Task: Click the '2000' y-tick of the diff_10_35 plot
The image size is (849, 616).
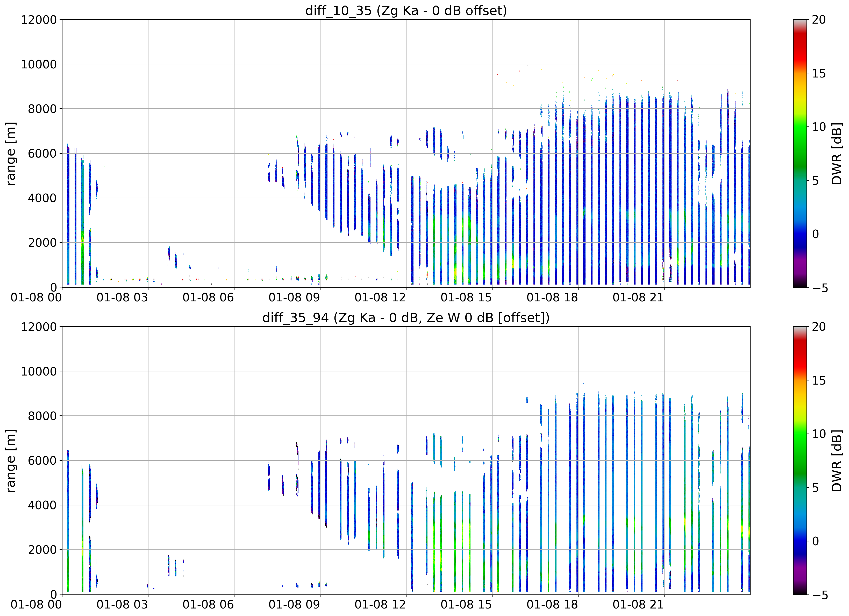Action: point(42,243)
